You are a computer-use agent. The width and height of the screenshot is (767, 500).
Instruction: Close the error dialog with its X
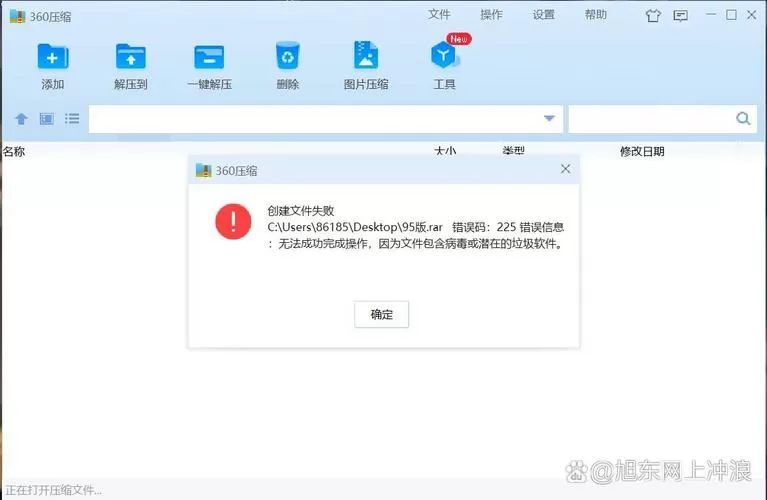click(565, 169)
